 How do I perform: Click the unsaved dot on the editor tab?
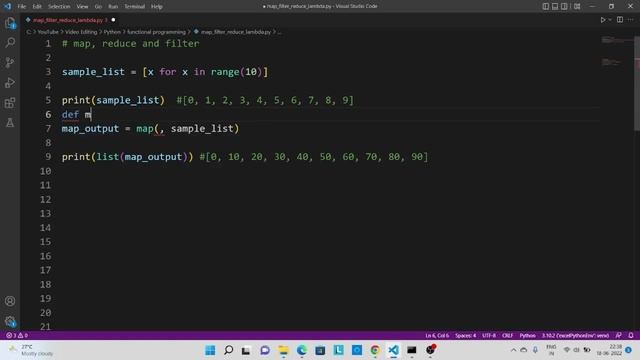coord(113,20)
